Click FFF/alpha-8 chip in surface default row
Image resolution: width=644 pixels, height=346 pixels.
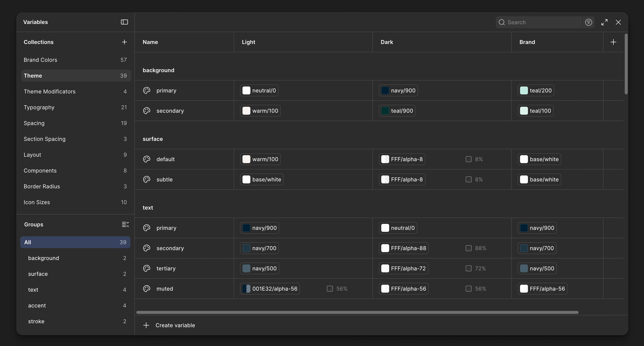(x=402, y=159)
